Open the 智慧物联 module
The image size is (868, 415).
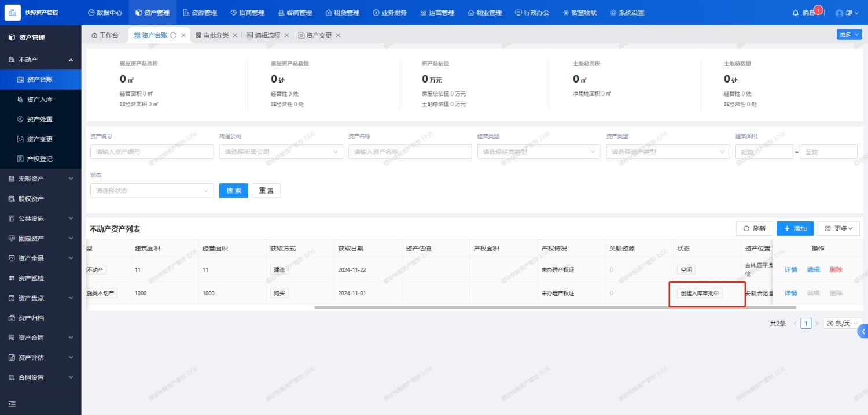point(579,13)
